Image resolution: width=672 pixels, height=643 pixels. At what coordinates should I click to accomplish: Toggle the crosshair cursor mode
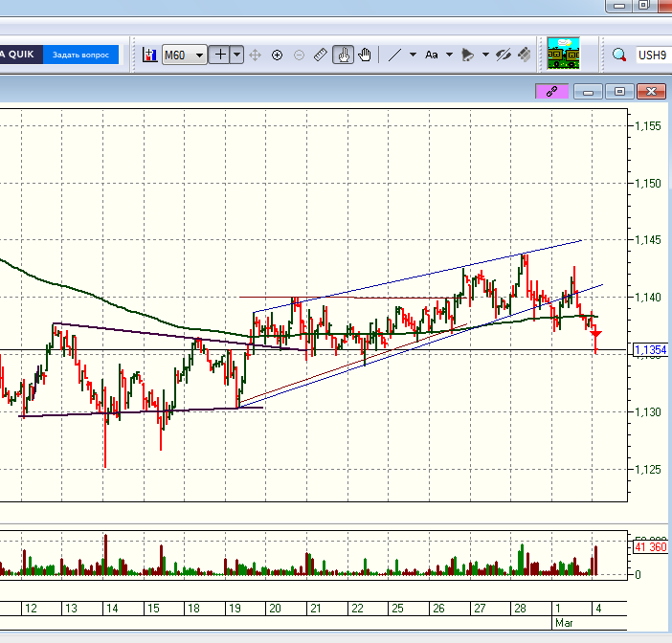221,55
